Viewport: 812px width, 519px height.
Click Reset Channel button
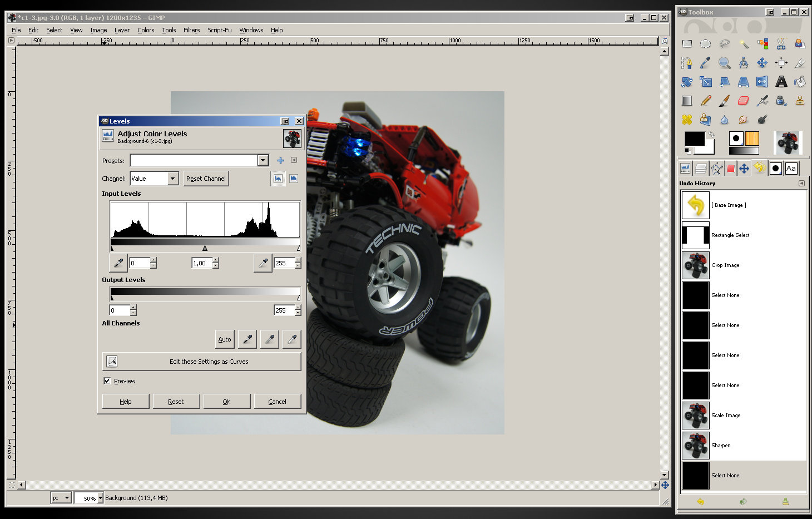point(206,179)
